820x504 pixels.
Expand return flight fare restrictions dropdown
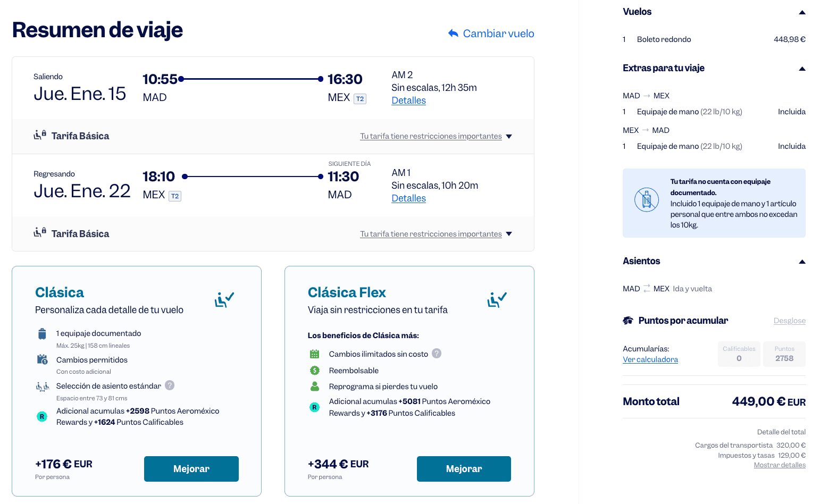click(509, 234)
